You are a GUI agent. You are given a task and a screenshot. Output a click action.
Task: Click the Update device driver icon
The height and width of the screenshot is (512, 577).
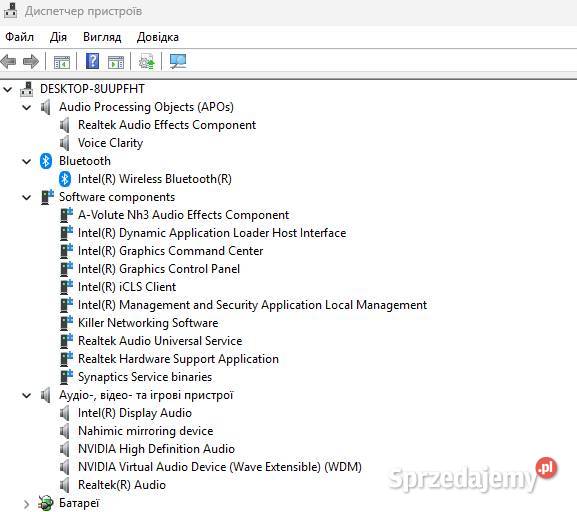pyautogui.click(x=147, y=61)
